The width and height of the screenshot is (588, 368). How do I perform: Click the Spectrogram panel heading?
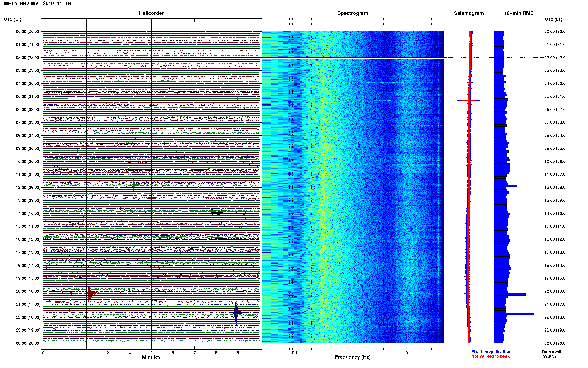pyautogui.click(x=353, y=13)
